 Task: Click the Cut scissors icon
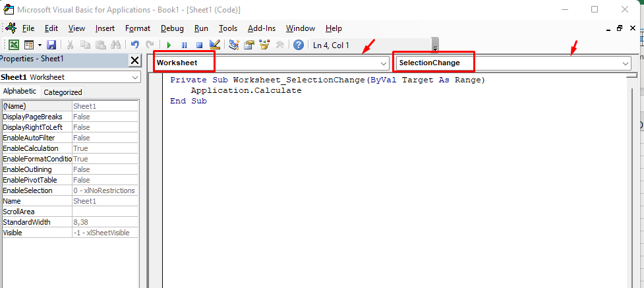tap(71, 45)
